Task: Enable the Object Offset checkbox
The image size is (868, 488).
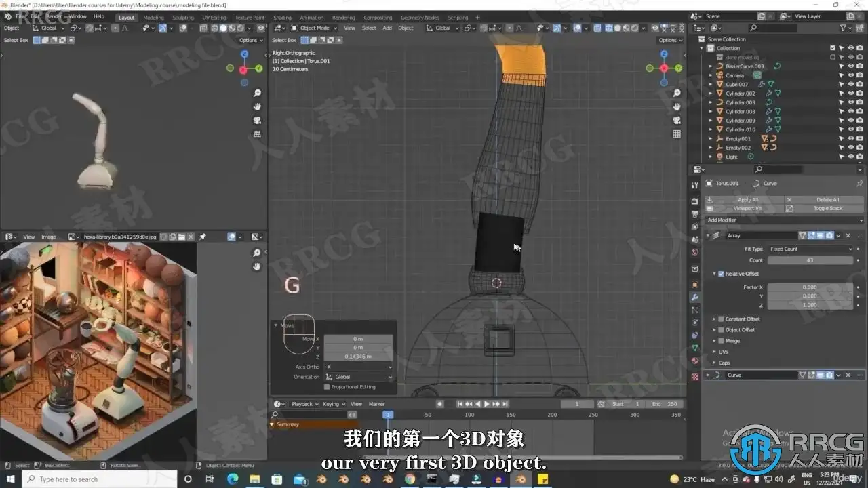Action: (721, 330)
